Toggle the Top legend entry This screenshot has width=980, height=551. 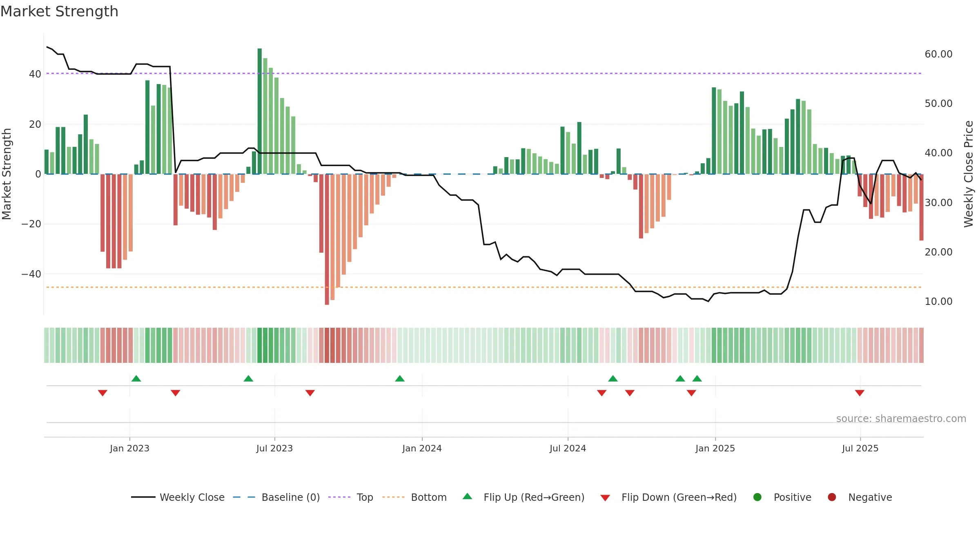tap(351, 497)
